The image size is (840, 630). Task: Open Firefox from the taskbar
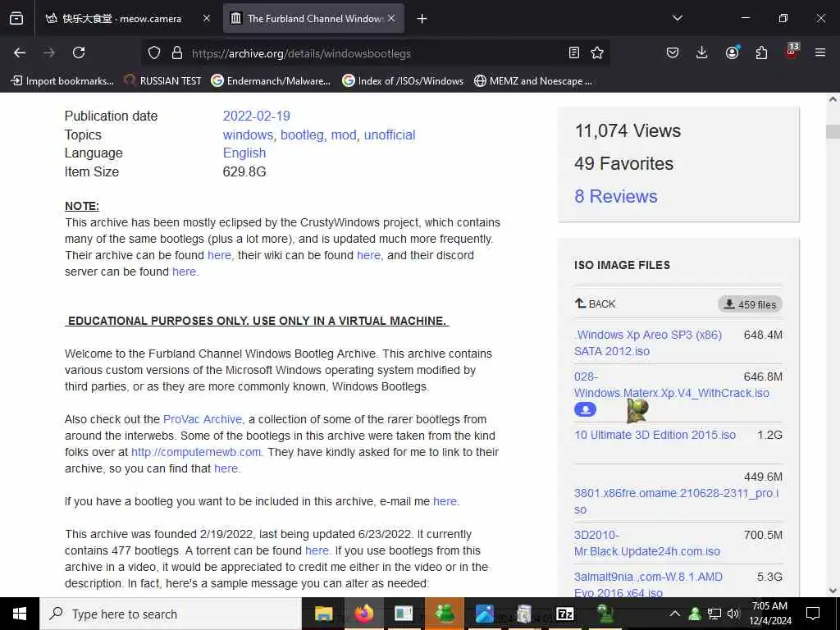pos(363,614)
